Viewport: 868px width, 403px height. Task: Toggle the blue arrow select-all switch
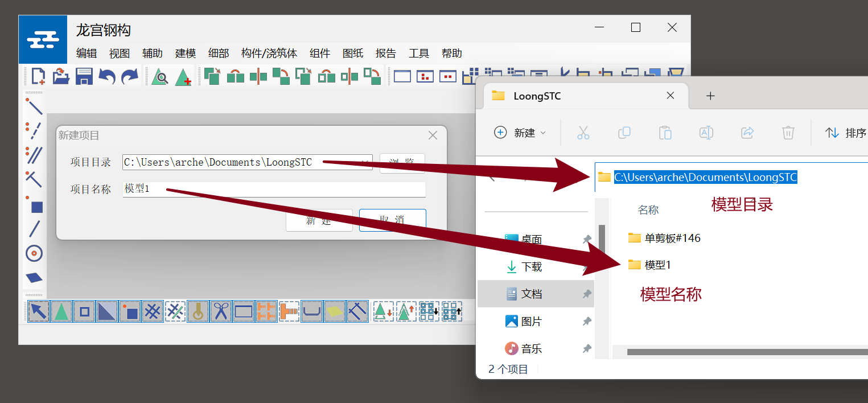39,311
